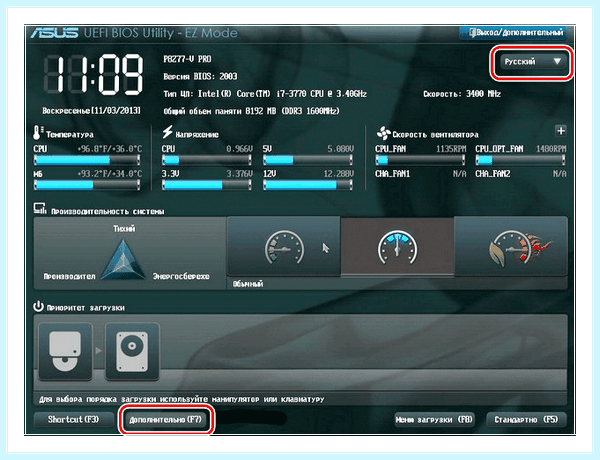This screenshot has width=600, height=460.
Task: Click the date Воскресенье[11/03/2013]
Action: point(91,111)
